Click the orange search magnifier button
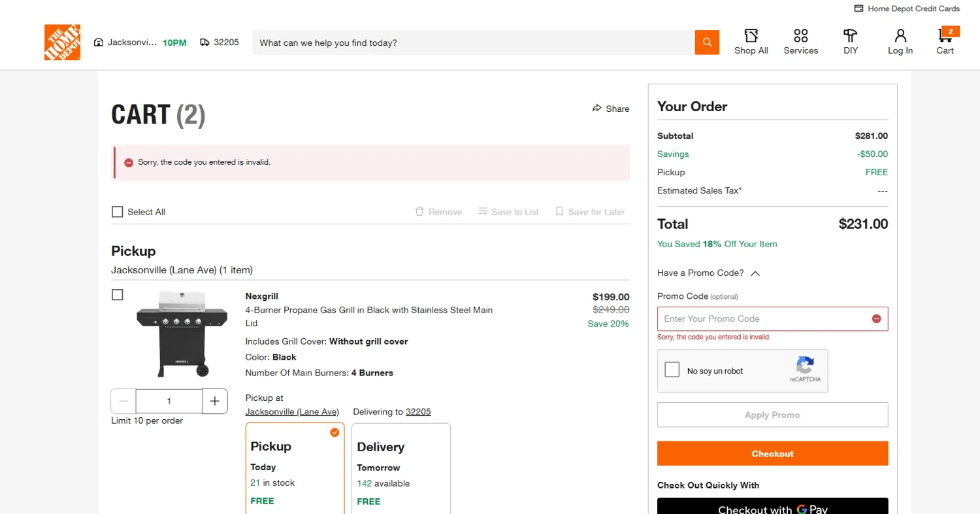This screenshot has height=514, width=980. [707, 43]
